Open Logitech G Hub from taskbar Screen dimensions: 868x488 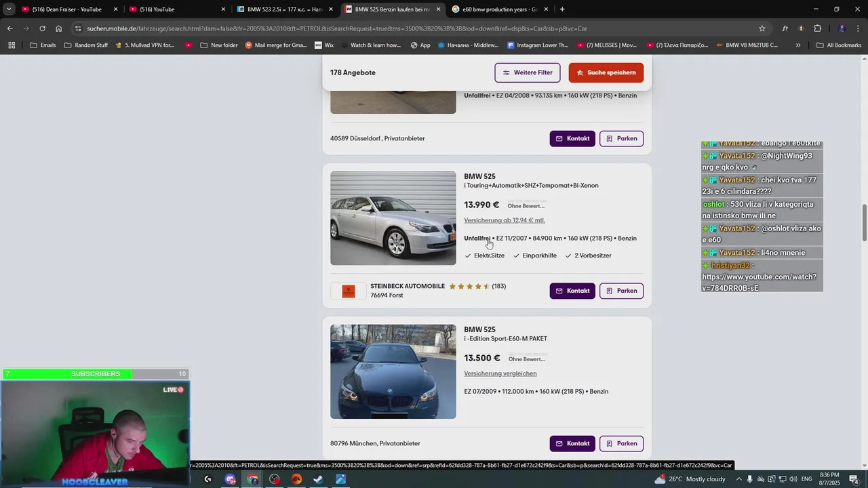click(208, 479)
